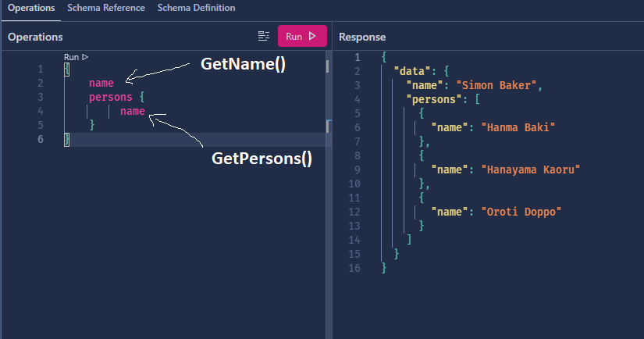Click line number 1 in query editor

point(41,69)
